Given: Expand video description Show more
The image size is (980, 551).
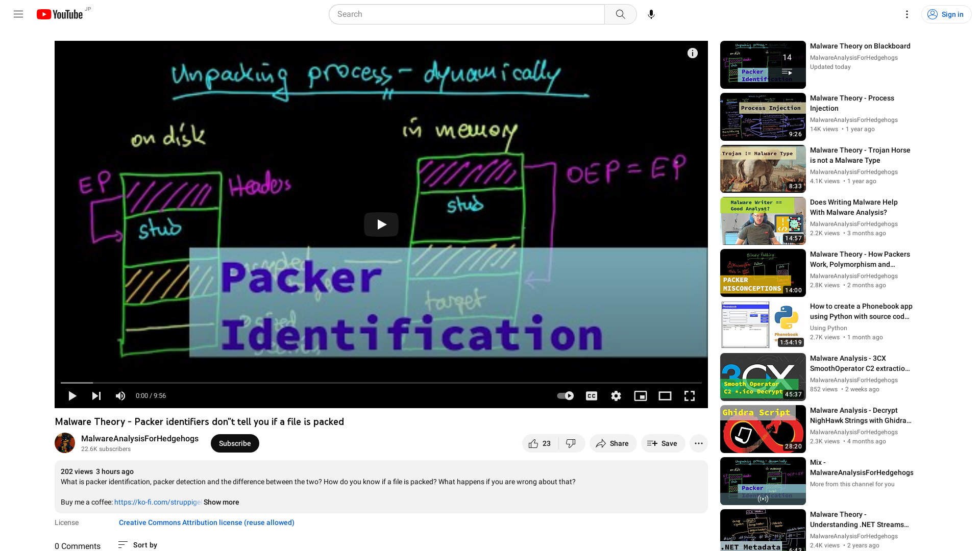Looking at the screenshot, I should (222, 502).
